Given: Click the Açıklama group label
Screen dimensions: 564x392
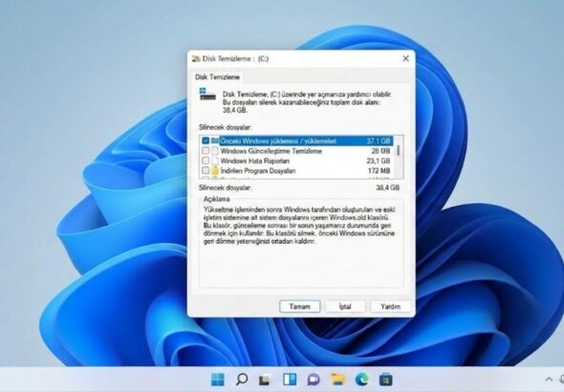Looking at the screenshot, I should pyautogui.click(x=217, y=199).
